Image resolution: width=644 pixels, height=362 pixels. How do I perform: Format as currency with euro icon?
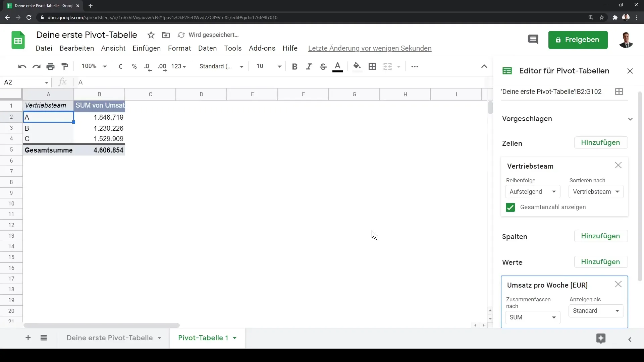click(120, 66)
